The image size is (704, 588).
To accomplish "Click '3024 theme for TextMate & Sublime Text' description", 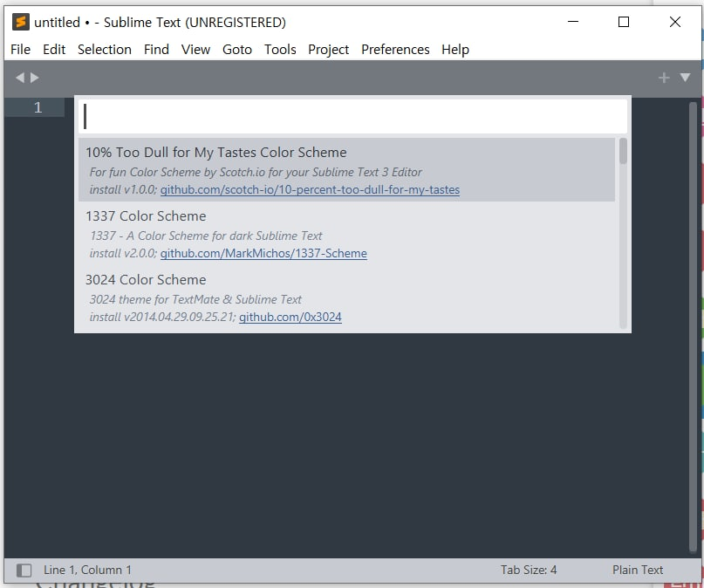I will [195, 299].
